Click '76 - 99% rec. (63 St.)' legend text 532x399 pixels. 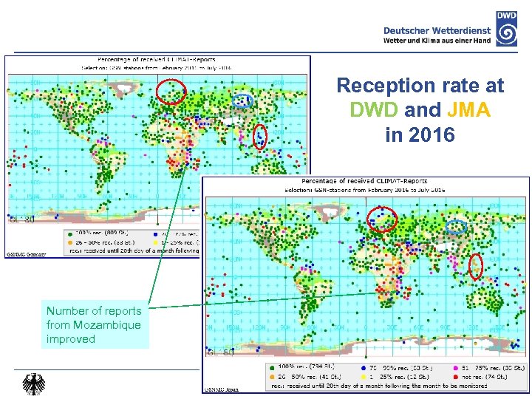401,368
